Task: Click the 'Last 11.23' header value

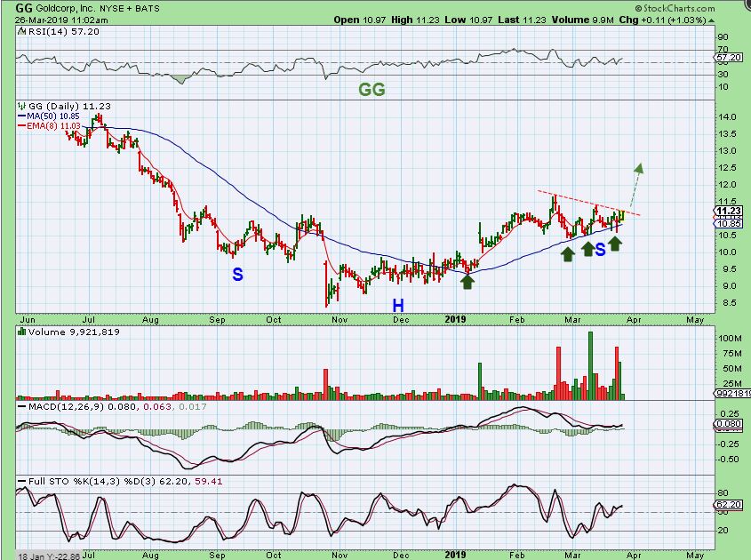Action: [522, 20]
